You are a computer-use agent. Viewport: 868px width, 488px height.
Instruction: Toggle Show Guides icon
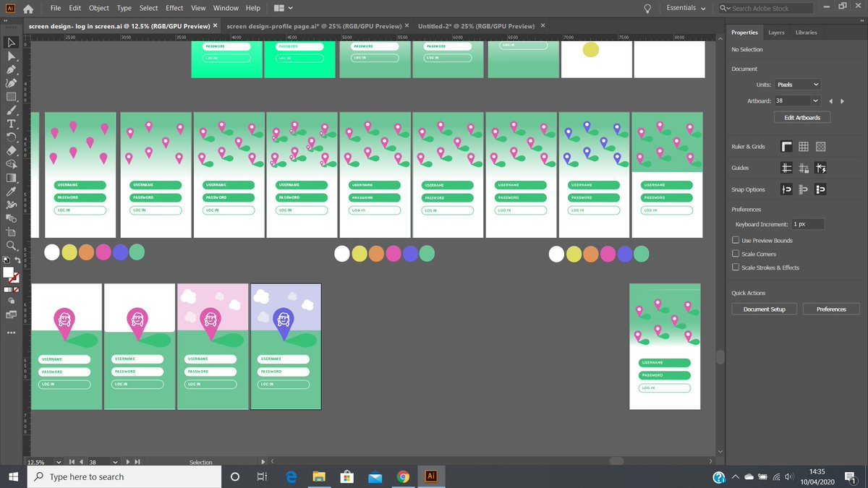(786, 168)
